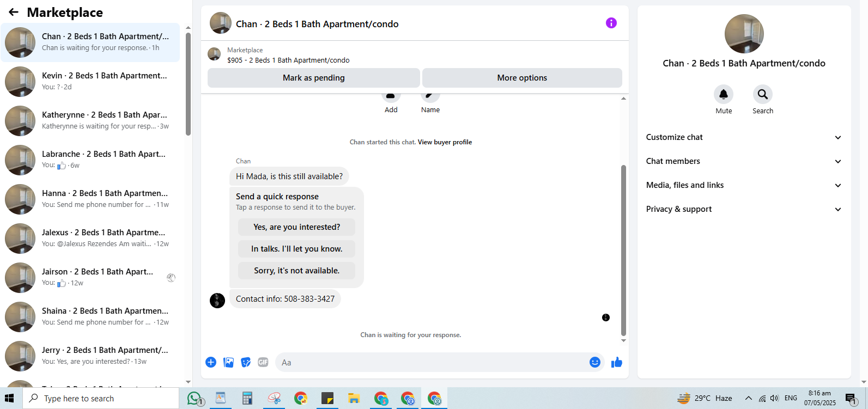Image resolution: width=868 pixels, height=409 pixels.
Task: Click the 'Hi Mada, is this still available?' message
Action: [289, 176]
